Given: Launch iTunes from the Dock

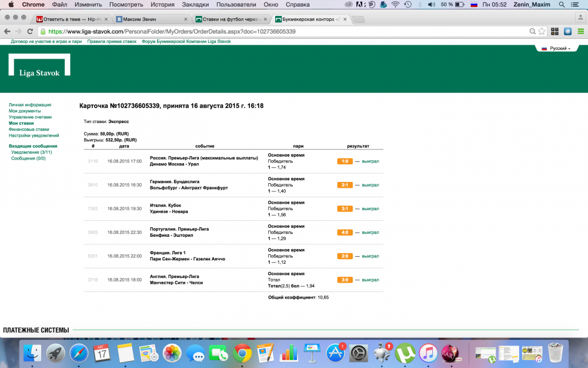Looking at the screenshot, I should (x=428, y=353).
